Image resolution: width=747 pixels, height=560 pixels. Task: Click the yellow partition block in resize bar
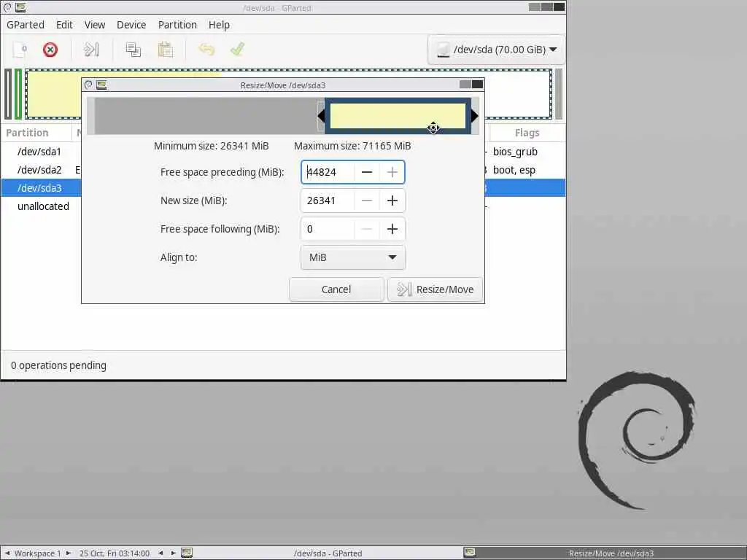pos(398,116)
